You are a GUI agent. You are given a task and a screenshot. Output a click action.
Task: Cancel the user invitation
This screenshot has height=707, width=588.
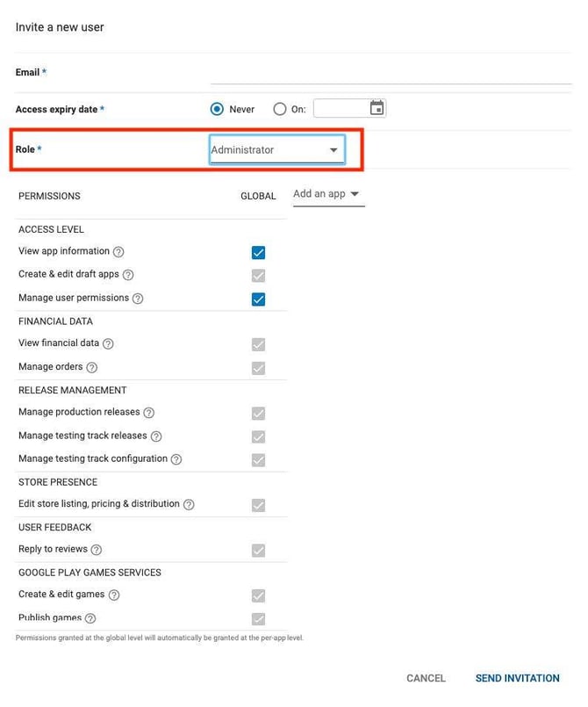point(425,678)
